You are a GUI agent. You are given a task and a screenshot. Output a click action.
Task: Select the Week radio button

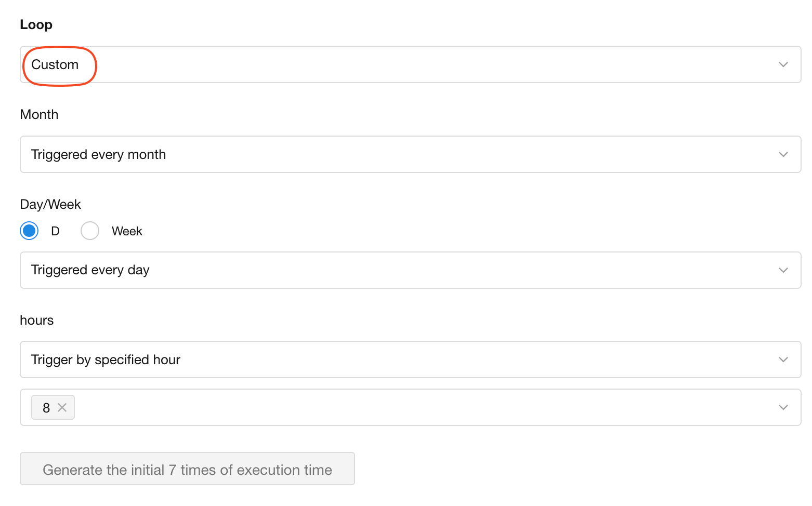coord(90,231)
